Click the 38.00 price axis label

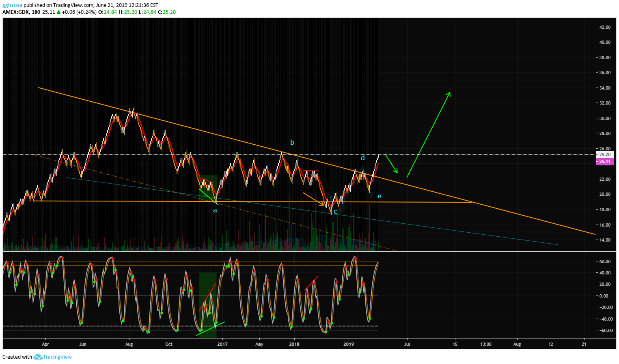tap(605, 58)
